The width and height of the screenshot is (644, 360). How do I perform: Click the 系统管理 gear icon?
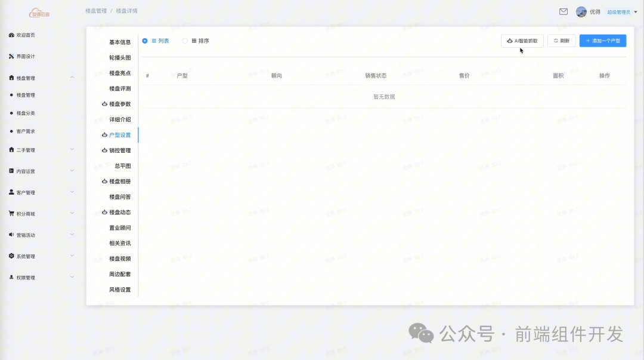click(x=11, y=256)
